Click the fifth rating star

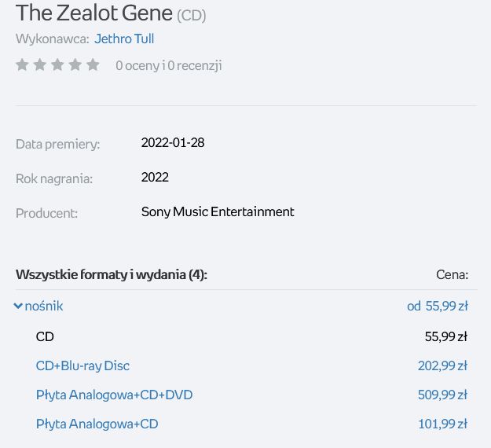tap(93, 65)
